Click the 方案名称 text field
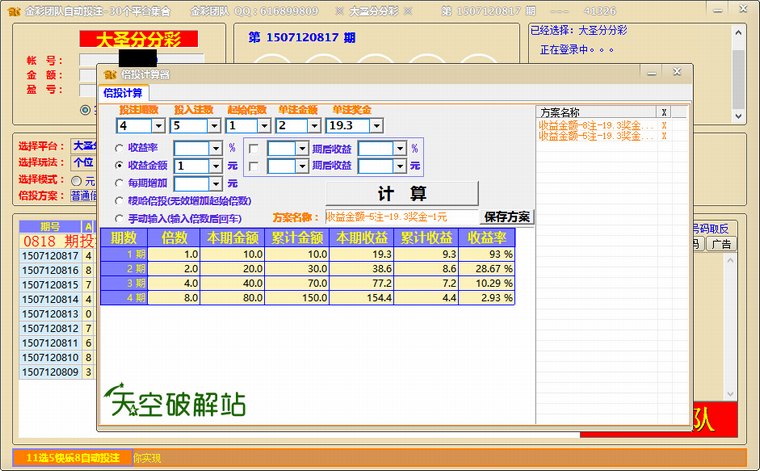Screen dimensions: 760x471 point(400,217)
